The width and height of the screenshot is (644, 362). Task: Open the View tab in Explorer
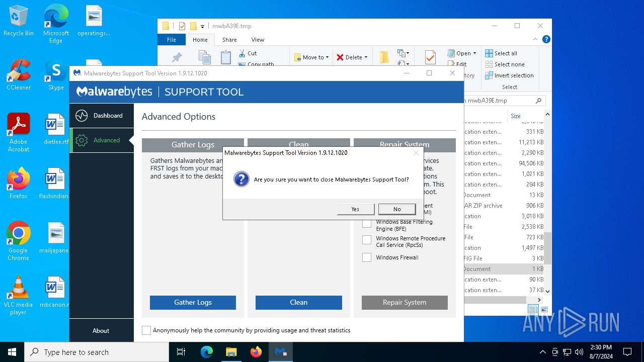tap(258, 40)
